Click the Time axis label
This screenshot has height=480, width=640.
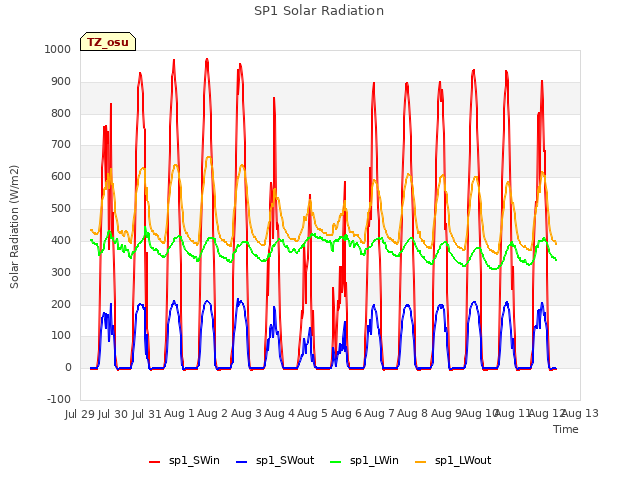[x=566, y=429]
